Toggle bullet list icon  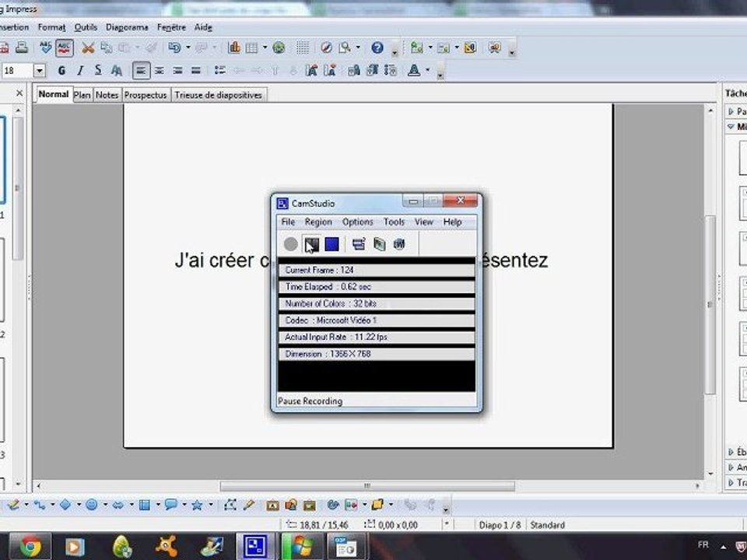point(219,71)
